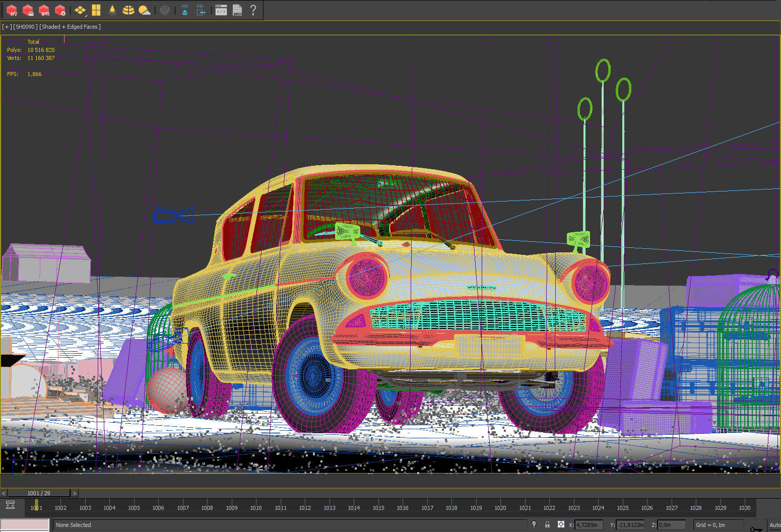Click the set key icon
This screenshot has width=781, height=532.
(x=756, y=528)
